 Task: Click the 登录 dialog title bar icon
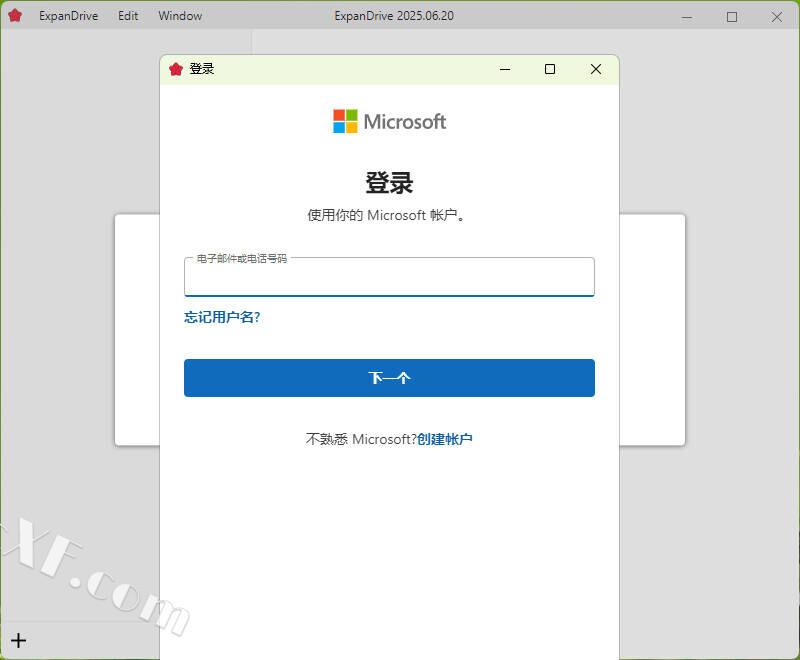176,69
